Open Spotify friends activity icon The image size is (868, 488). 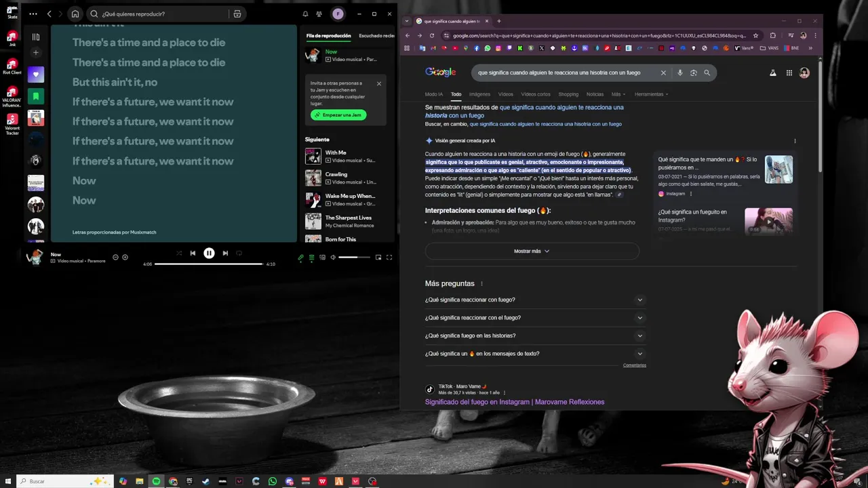[x=319, y=14]
